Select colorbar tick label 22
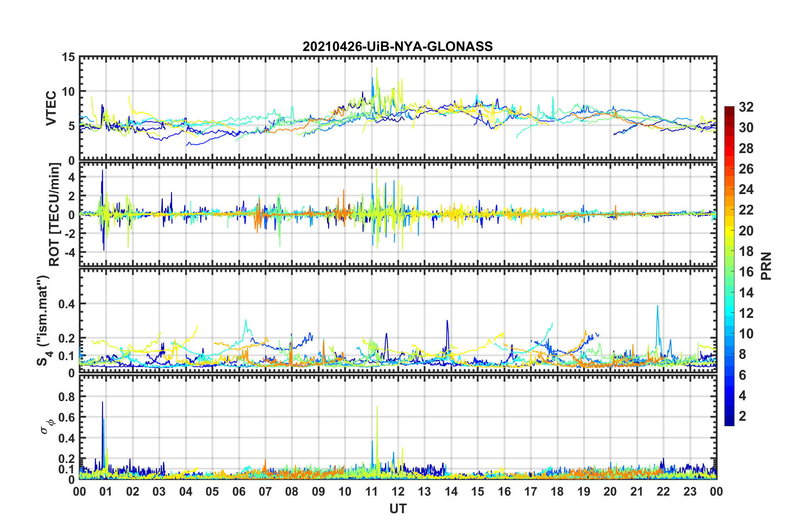Image resolution: width=796 pixels, height=532 pixels. click(746, 210)
